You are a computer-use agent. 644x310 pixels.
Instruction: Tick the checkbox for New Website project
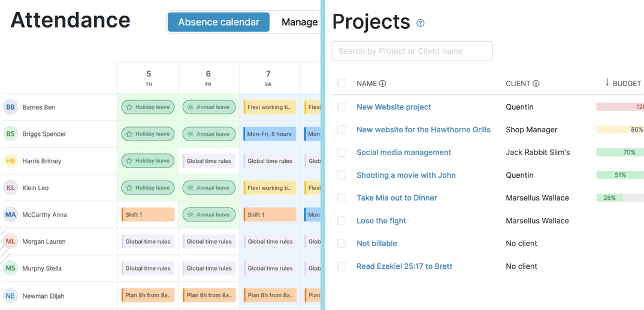click(341, 107)
